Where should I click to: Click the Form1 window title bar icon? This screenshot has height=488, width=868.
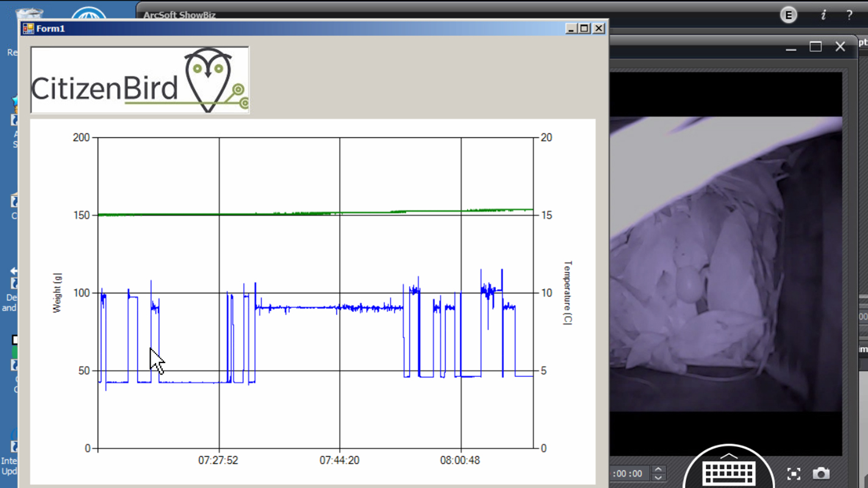(x=27, y=29)
